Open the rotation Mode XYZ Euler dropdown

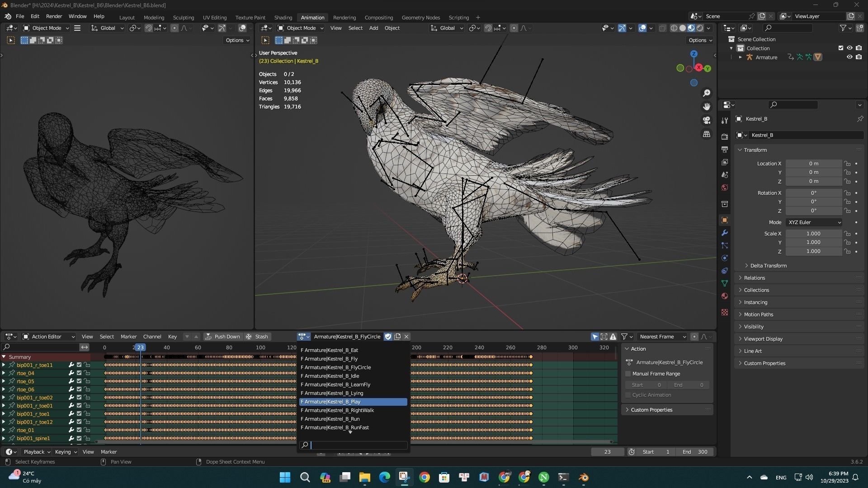tap(814, 222)
